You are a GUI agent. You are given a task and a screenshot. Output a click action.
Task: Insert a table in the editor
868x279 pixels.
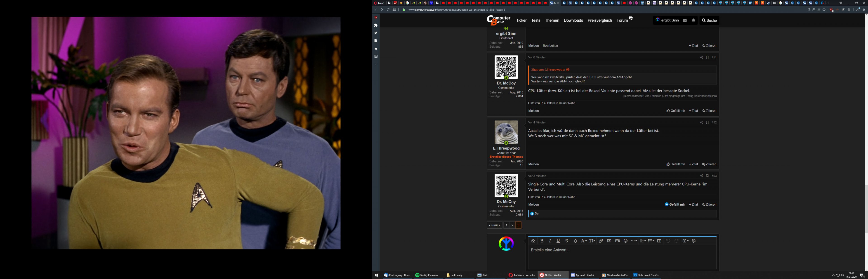pos(659,241)
